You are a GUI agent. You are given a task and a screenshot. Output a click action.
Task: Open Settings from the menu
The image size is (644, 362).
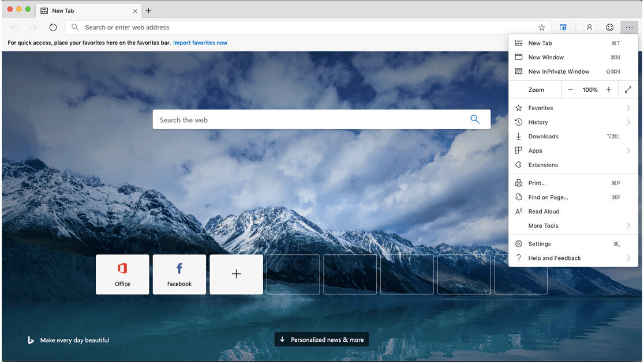tap(540, 244)
